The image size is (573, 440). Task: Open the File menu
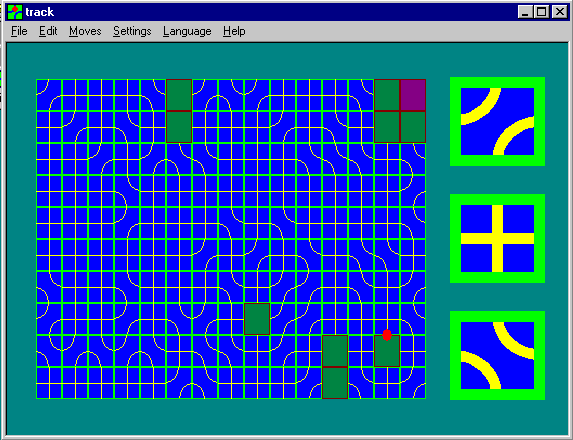pyautogui.click(x=19, y=31)
